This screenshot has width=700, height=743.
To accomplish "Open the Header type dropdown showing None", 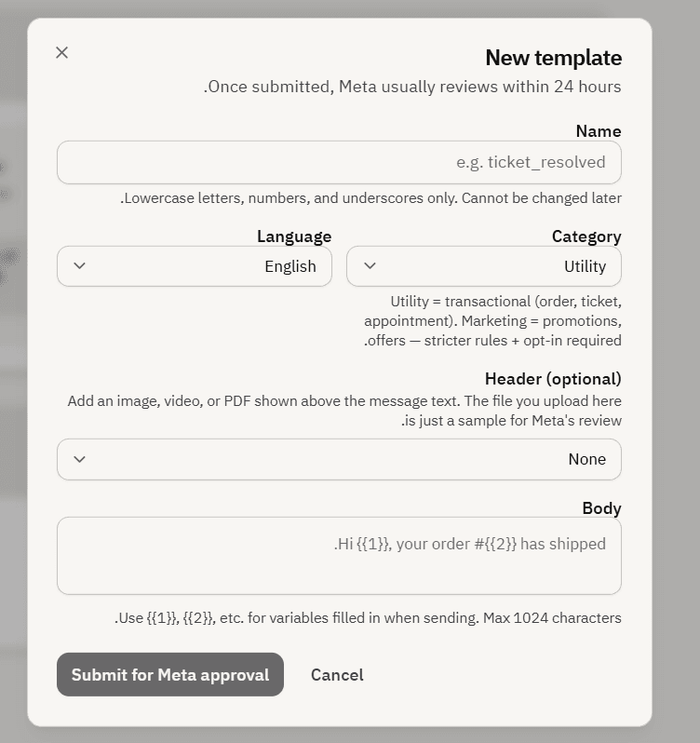I will coord(339,459).
